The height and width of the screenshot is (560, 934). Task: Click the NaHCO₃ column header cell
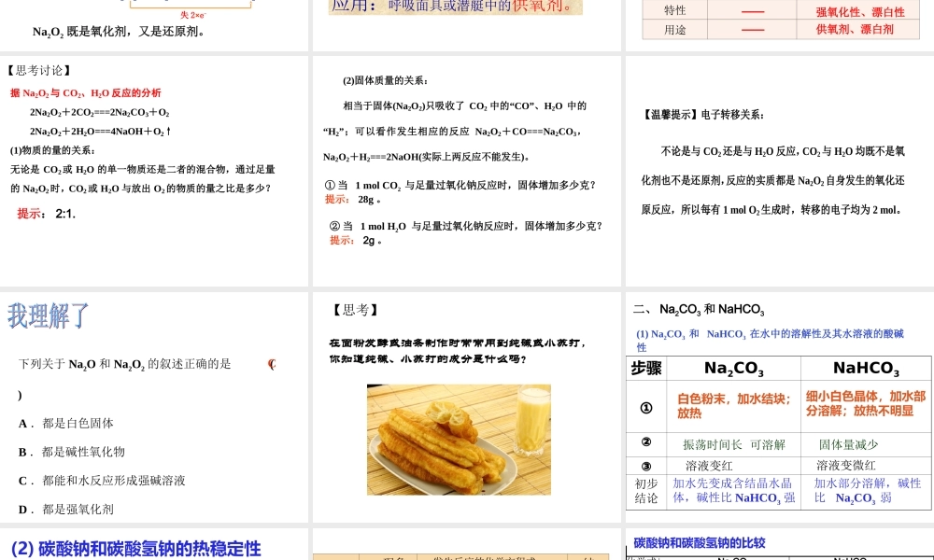coord(866,369)
